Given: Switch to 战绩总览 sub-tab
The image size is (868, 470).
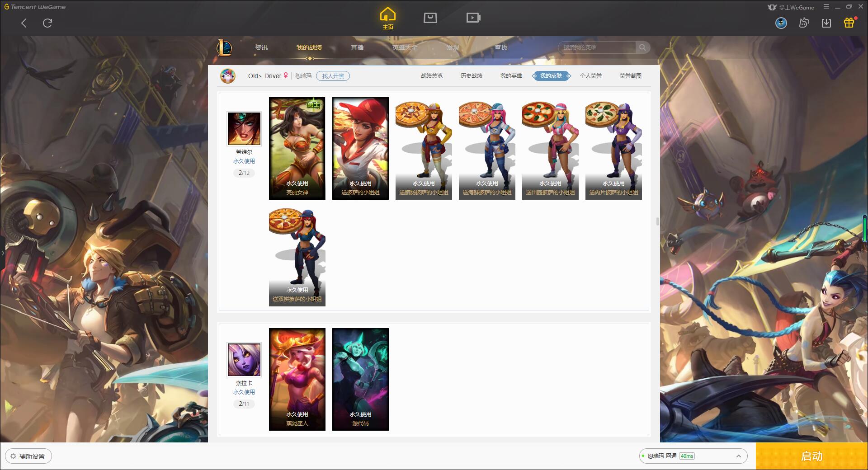Looking at the screenshot, I should click(x=432, y=76).
